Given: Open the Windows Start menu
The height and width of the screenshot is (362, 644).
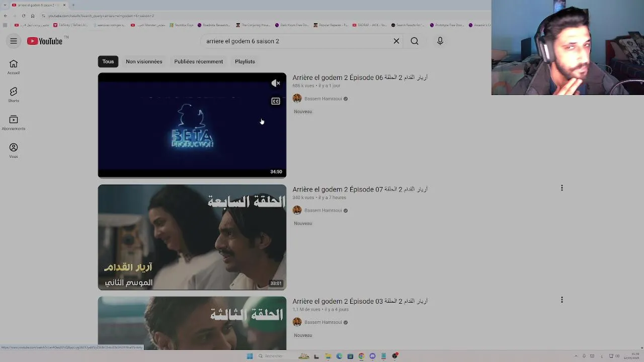Looking at the screenshot, I should tap(250, 356).
